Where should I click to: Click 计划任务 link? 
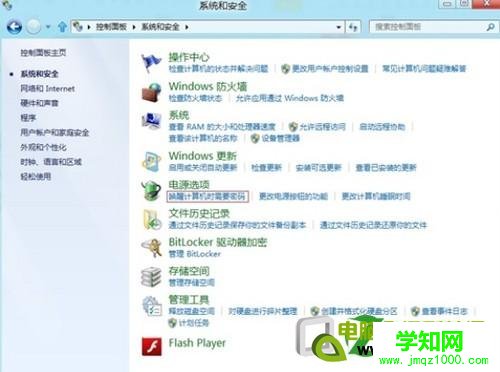point(194,323)
